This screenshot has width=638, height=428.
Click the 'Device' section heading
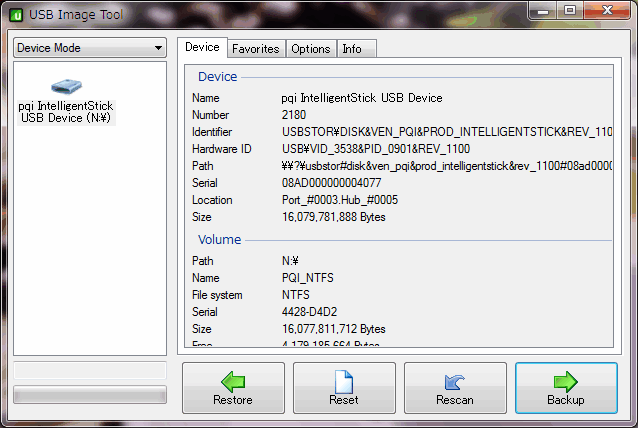tap(218, 77)
